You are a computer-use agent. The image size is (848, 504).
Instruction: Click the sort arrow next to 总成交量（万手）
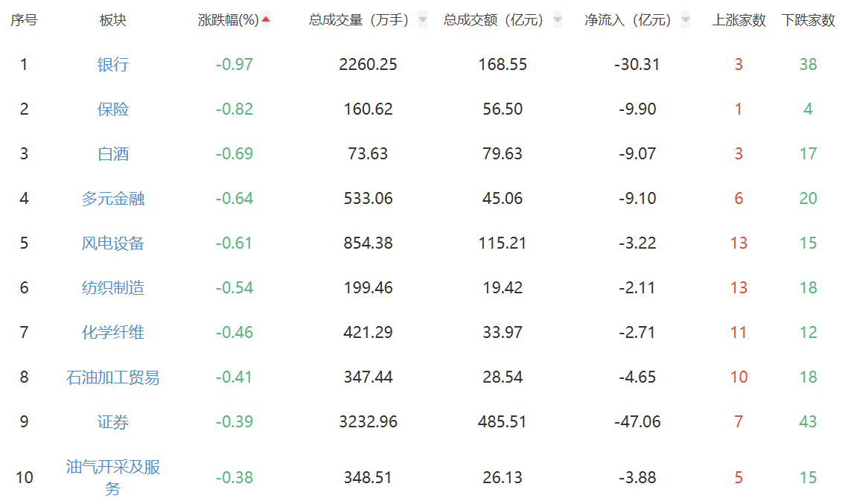(x=423, y=20)
